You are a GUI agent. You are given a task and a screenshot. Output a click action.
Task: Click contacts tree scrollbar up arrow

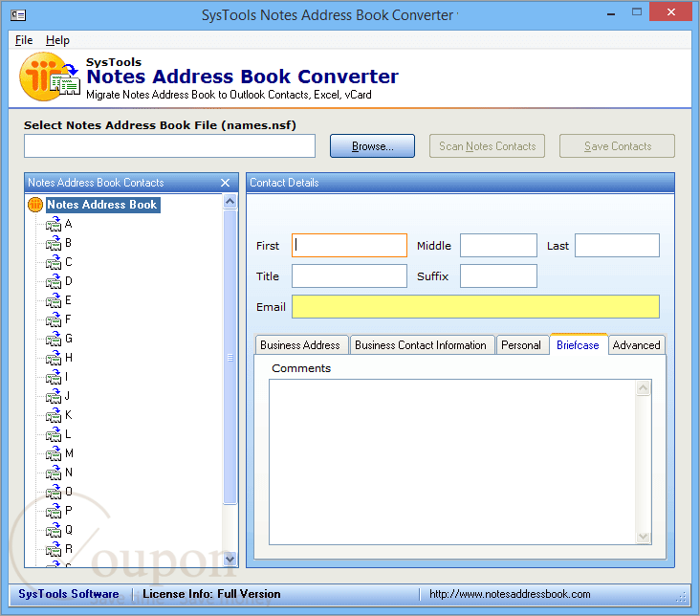[x=230, y=202]
